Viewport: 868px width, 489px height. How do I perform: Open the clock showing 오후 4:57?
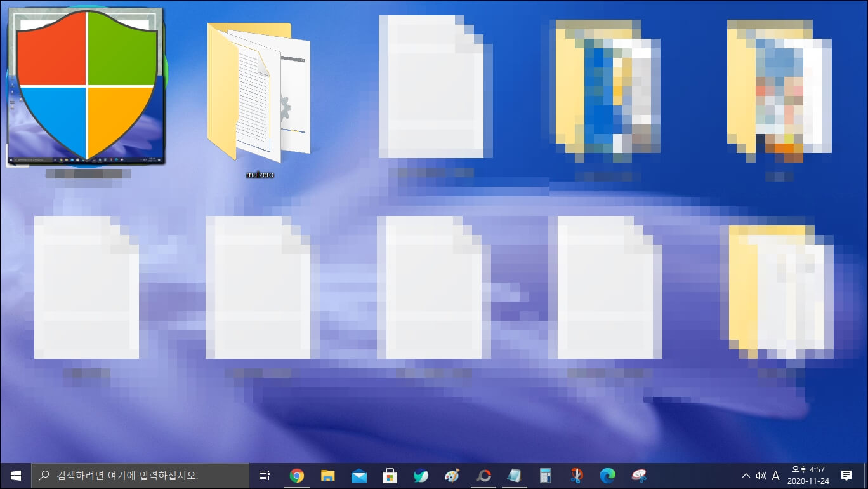[x=808, y=475]
